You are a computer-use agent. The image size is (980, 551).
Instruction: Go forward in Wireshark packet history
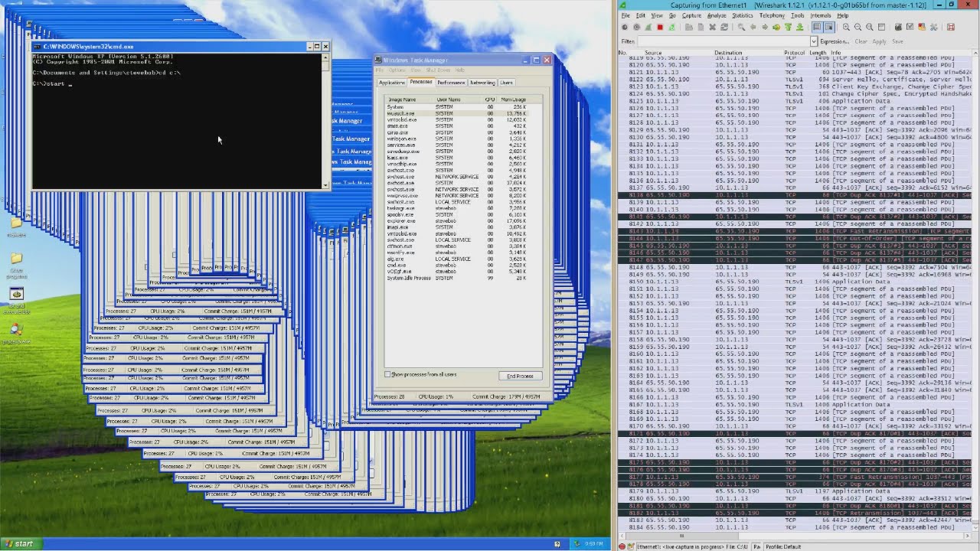[x=765, y=27]
